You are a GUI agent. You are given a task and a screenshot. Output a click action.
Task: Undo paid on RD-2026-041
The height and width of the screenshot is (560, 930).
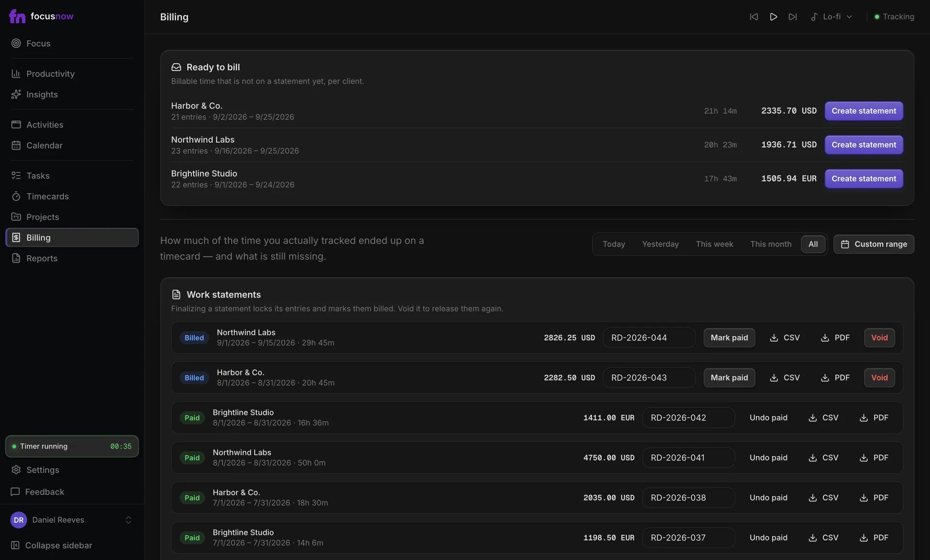pyautogui.click(x=768, y=457)
